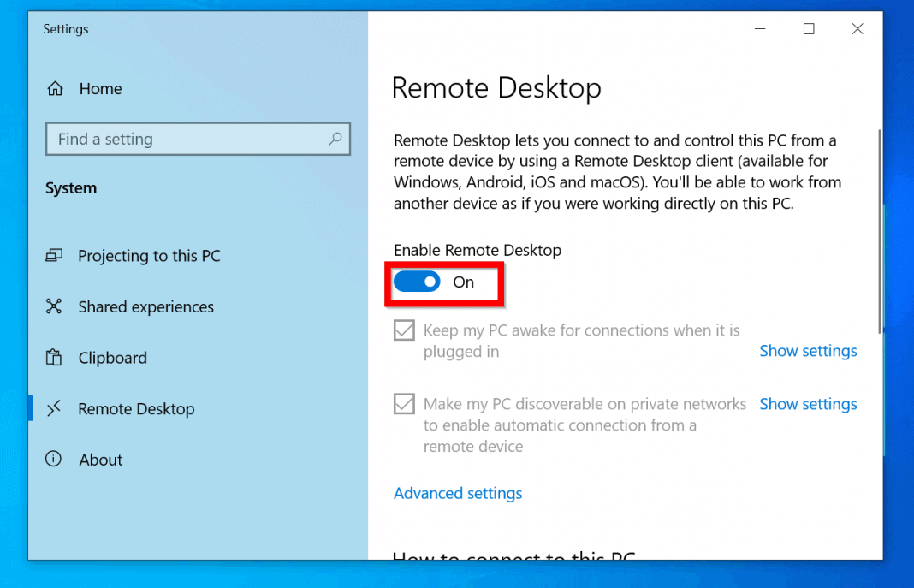Click the Projecting to this PC icon

point(54,255)
